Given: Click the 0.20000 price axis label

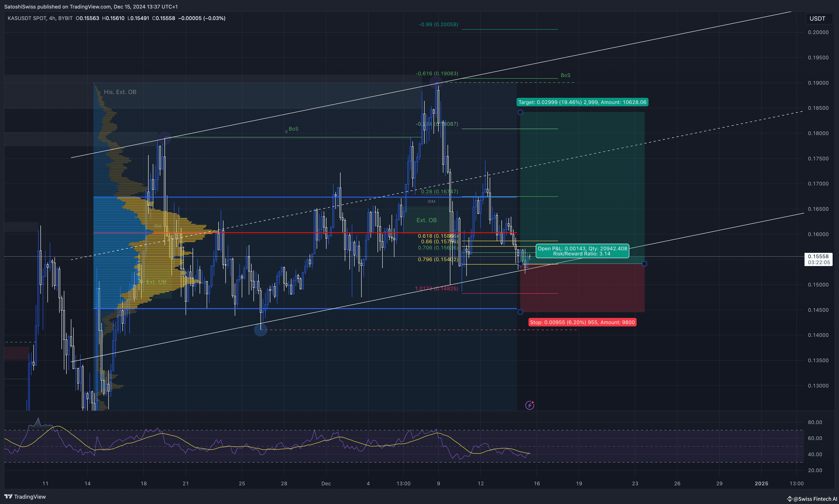Looking at the screenshot, I should pos(818,32).
